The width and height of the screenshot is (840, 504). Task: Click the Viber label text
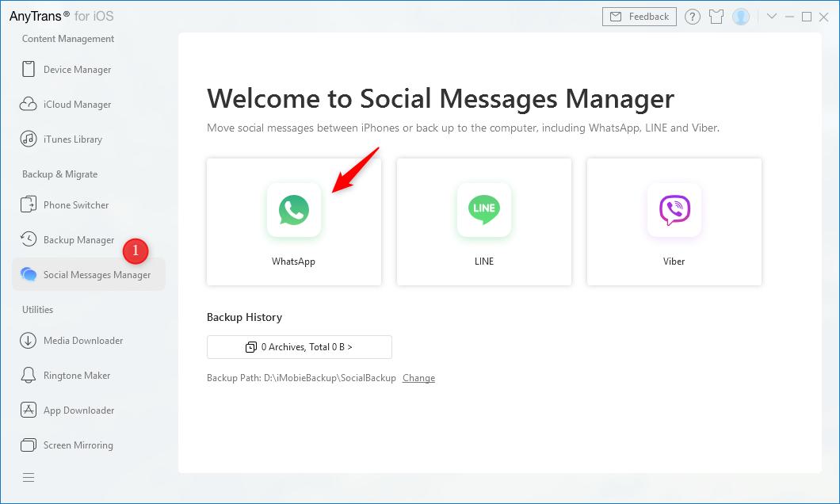click(674, 262)
